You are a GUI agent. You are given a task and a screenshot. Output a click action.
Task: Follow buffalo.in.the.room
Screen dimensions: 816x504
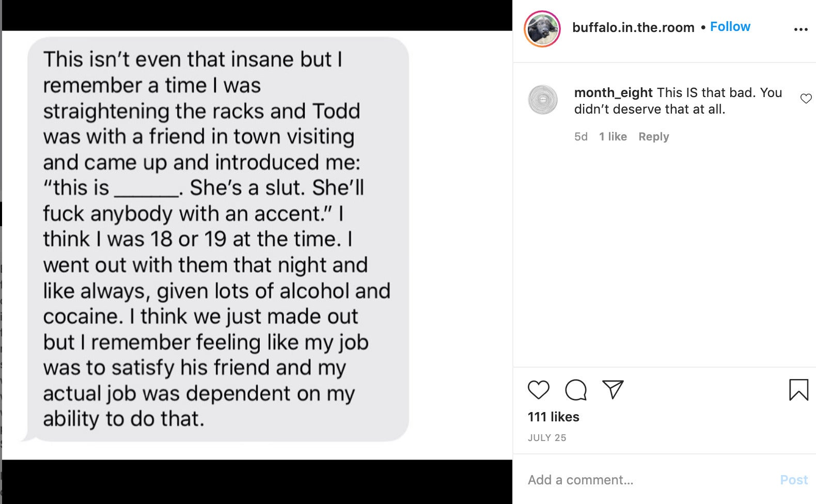[730, 27]
